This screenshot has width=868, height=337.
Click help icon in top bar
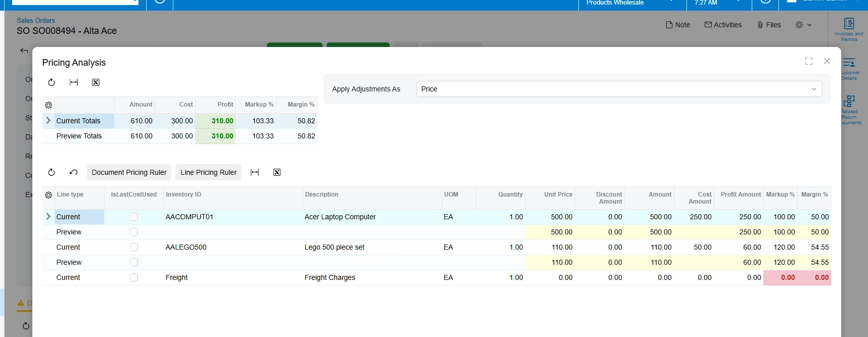click(765, 2)
